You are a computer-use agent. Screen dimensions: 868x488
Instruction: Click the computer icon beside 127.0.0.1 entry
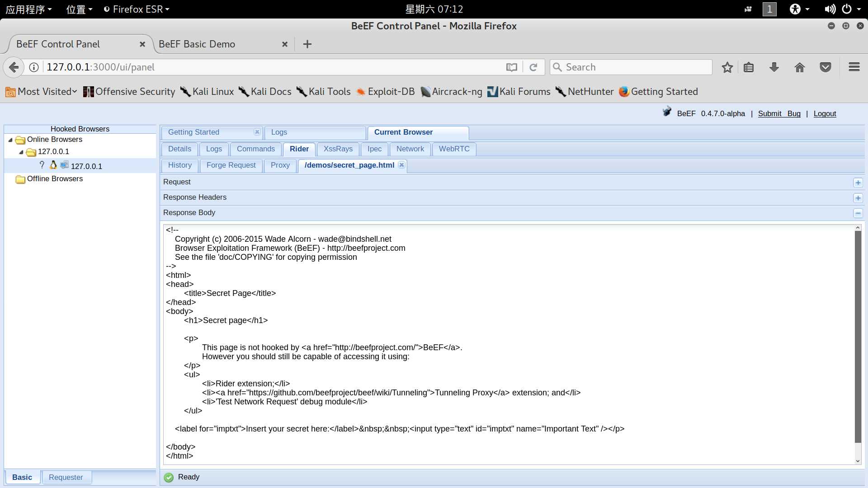point(64,165)
